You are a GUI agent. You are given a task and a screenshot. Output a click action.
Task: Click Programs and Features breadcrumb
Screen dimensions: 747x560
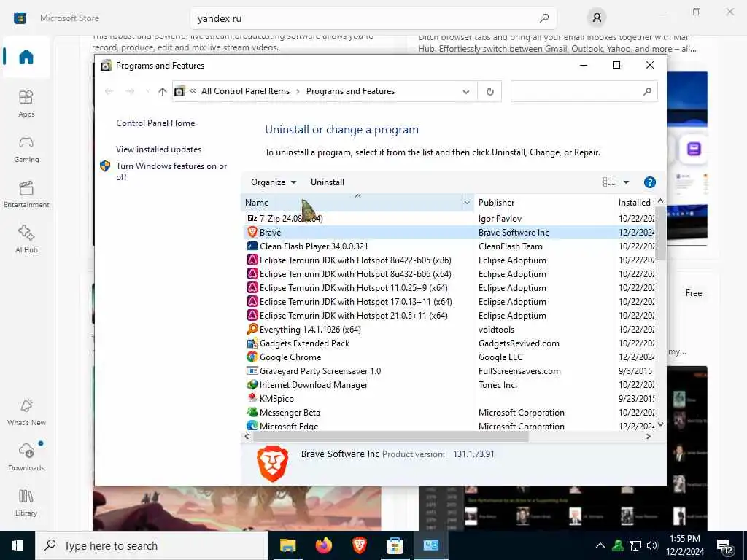click(350, 91)
